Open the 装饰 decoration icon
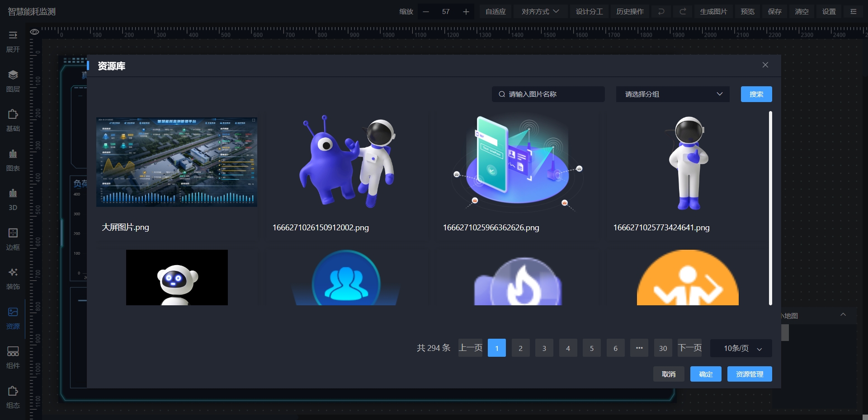868x420 pixels. point(13,273)
